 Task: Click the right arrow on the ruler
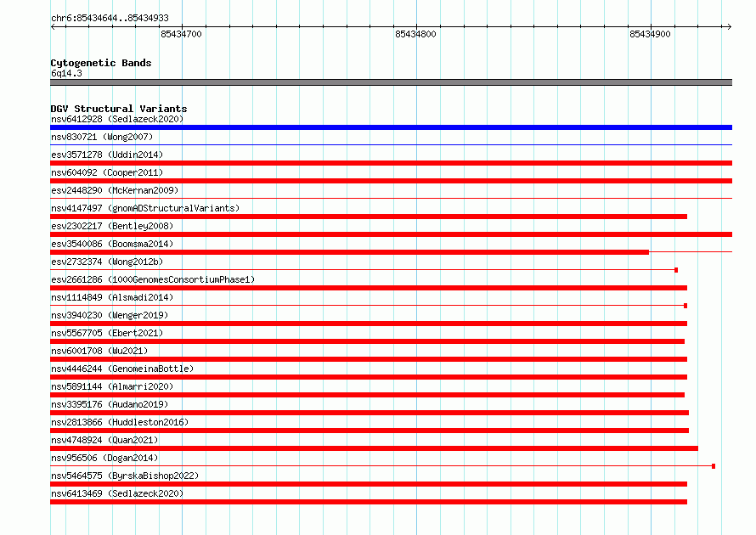coord(729,26)
